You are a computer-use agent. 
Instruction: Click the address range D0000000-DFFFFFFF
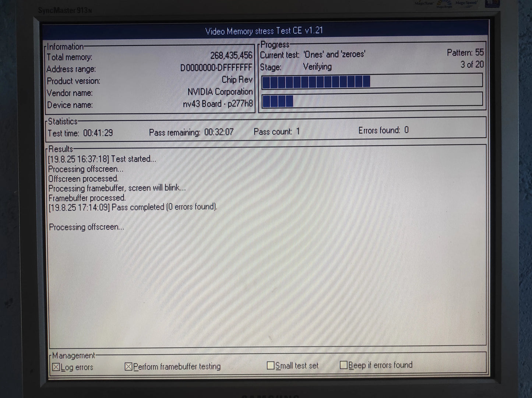click(216, 68)
